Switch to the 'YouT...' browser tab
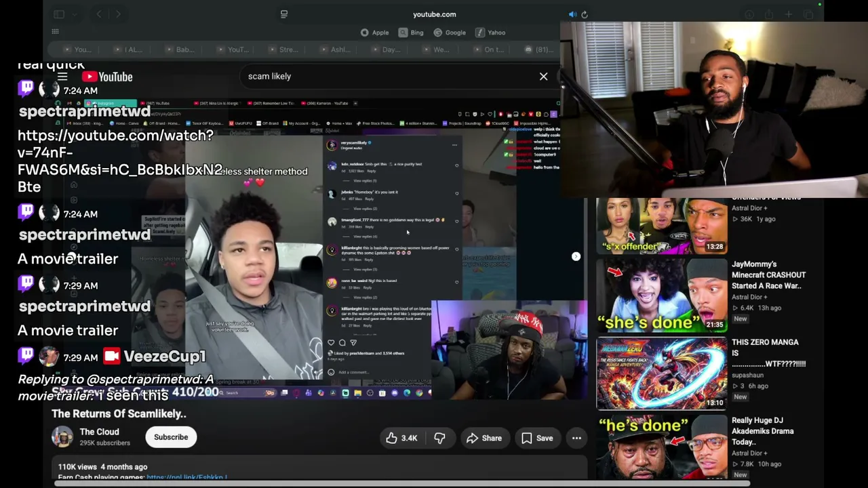Viewport: 868px width, 488px height. pyautogui.click(x=232, y=49)
